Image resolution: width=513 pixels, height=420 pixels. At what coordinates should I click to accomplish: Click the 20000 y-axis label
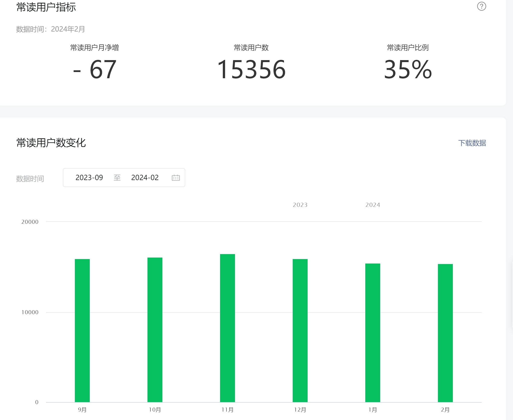coord(30,222)
